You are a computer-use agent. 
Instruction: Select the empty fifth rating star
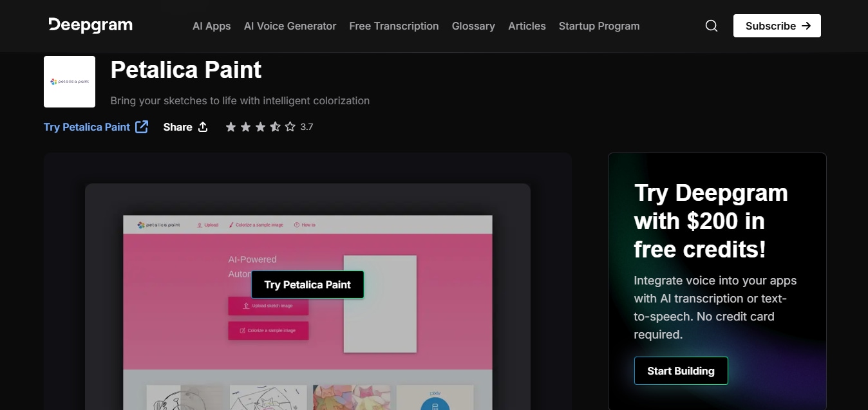290,127
